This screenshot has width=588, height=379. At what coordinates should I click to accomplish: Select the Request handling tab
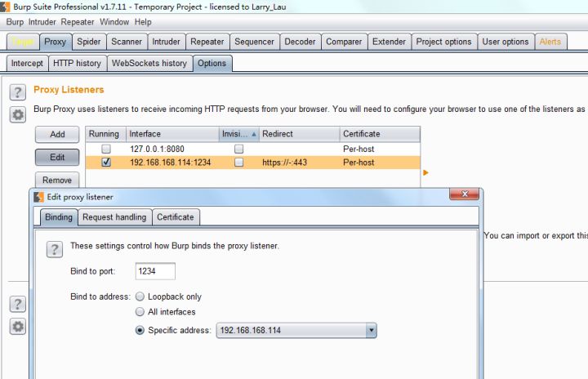(114, 217)
